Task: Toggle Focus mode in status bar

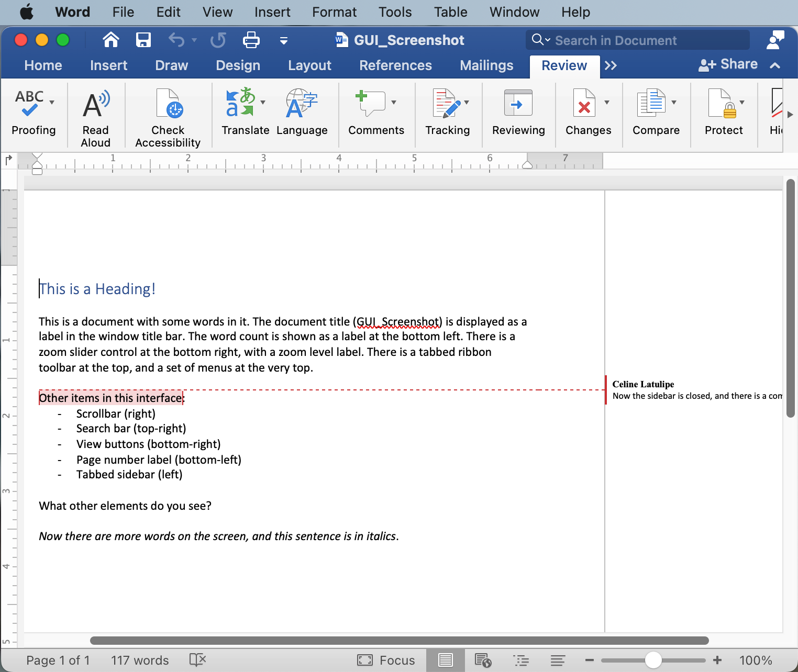Action: pos(386,660)
